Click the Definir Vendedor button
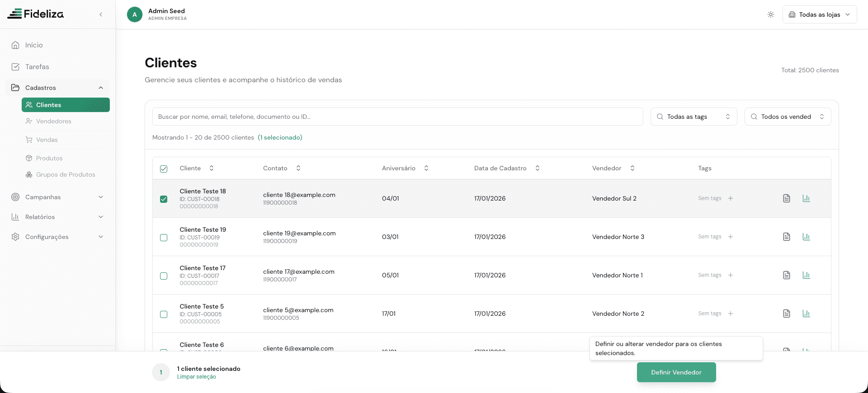Image resolution: width=868 pixels, height=393 pixels. point(676,372)
